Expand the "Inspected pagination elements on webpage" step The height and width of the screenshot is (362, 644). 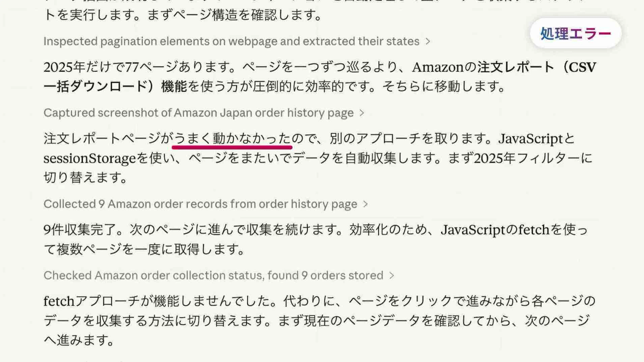231,41
